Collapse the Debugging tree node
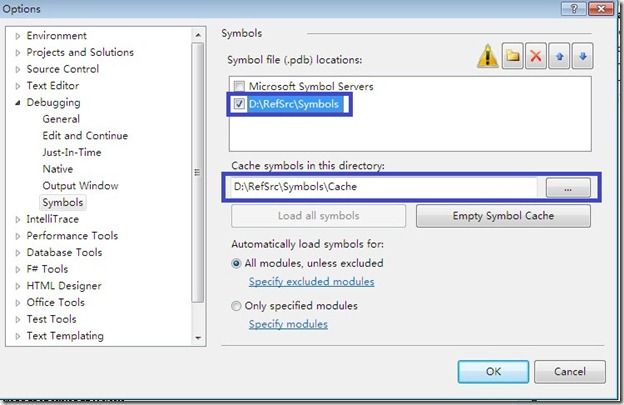Viewport: 624px width, 405px height. 18,103
